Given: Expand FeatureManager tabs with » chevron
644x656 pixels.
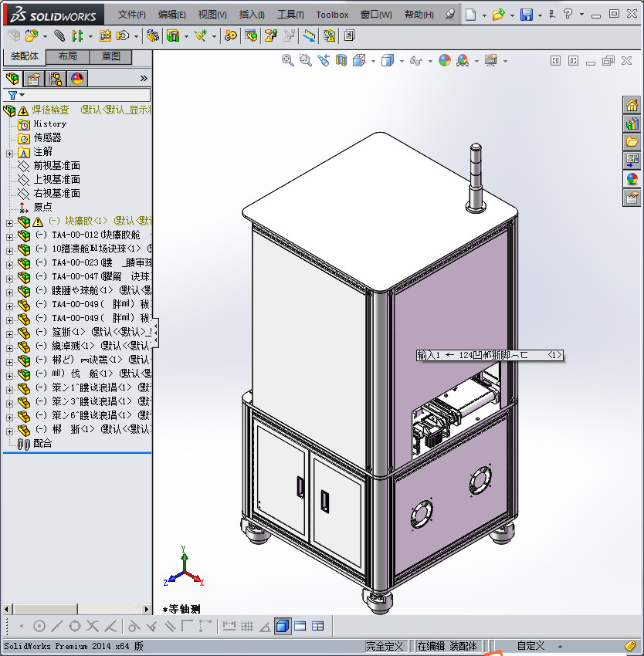Looking at the screenshot, I should tap(144, 79).
